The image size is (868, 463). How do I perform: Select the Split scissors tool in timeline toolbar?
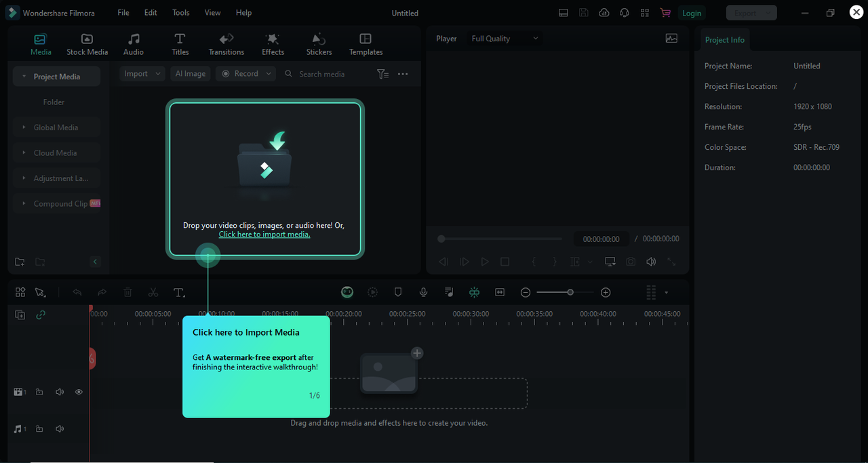click(x=153, y=292)
